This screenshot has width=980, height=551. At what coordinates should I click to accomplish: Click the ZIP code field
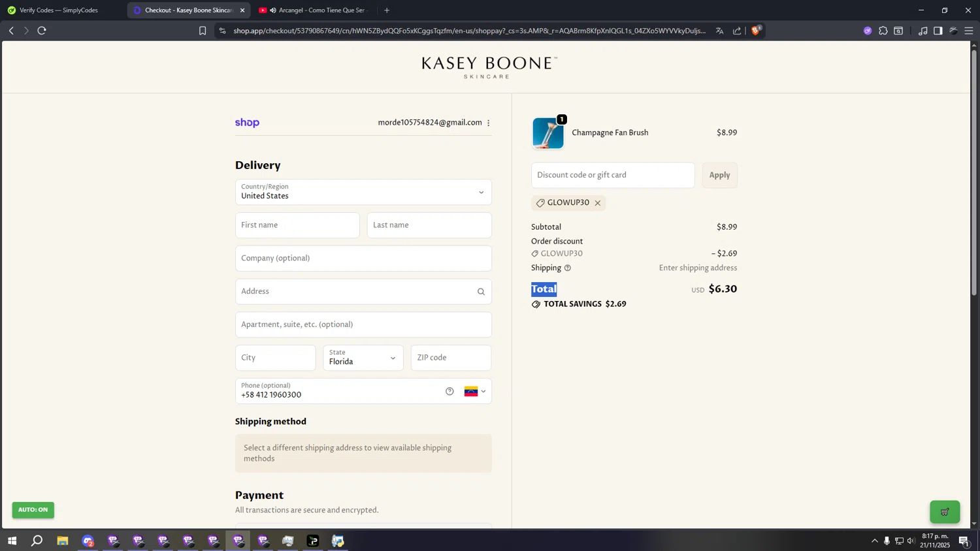[x=451, y=358]
